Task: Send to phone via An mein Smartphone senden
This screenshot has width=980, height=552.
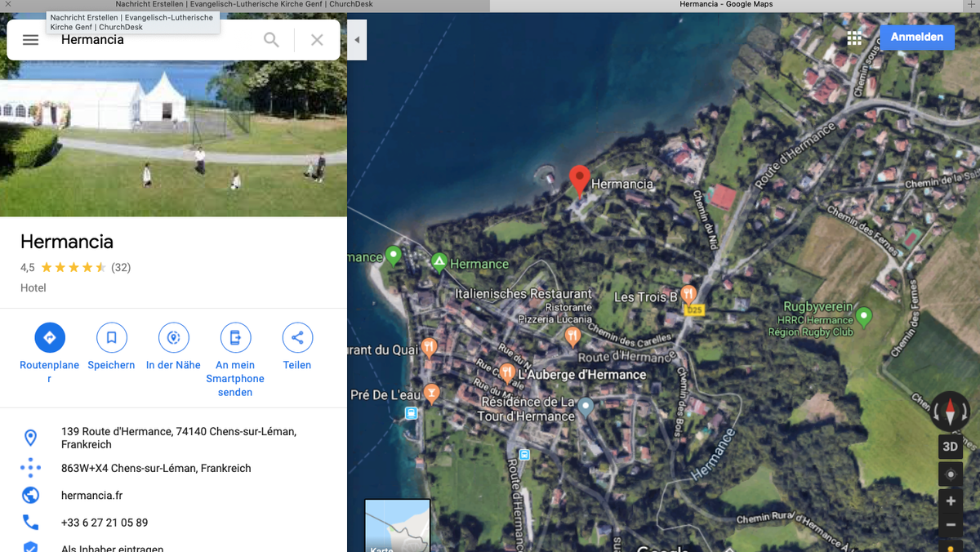Action: (x=235, y=337)
